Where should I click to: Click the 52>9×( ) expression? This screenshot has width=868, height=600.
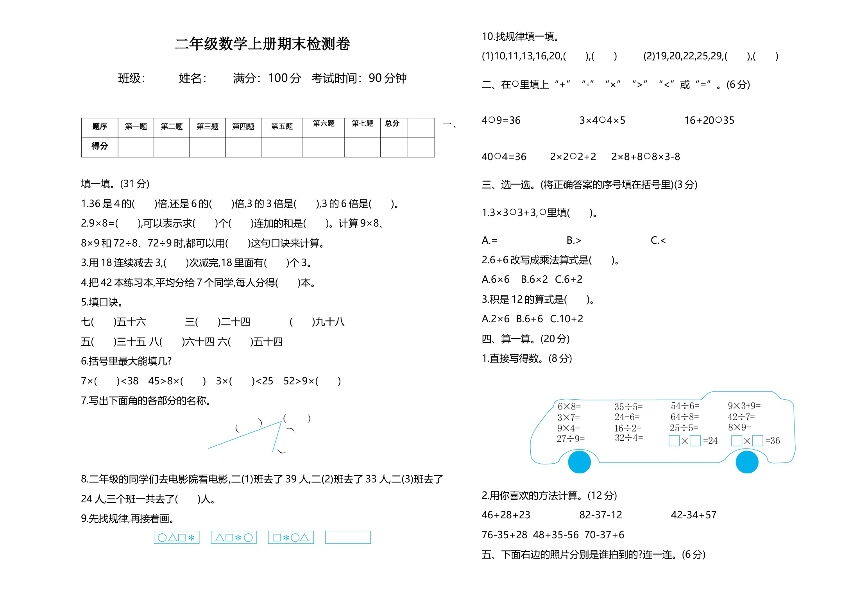pyautogui.click(x=312, y=381)
